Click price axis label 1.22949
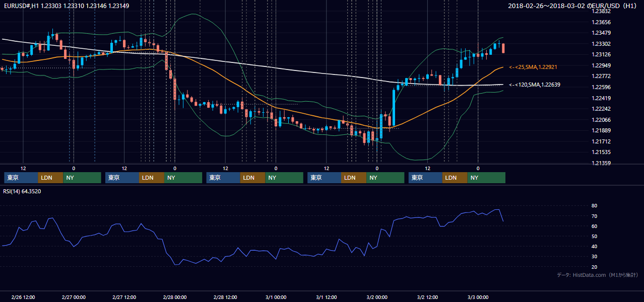The image size is (644, 302). pos(601,65)
